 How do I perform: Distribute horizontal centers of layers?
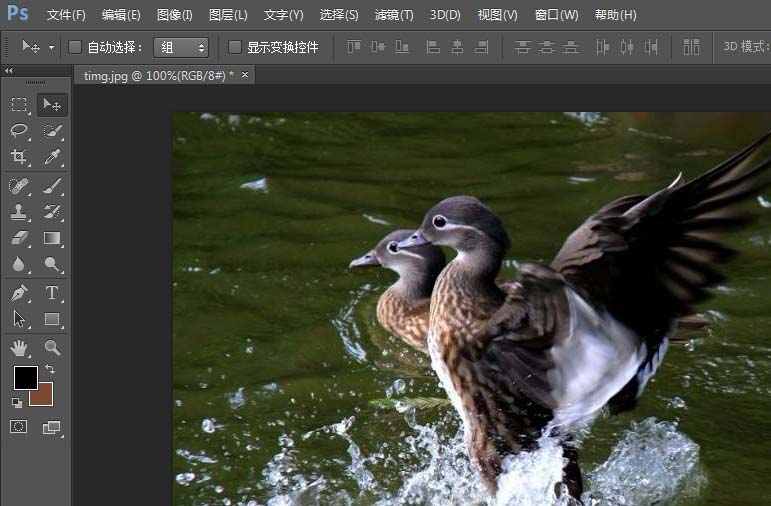click(626, 47)
